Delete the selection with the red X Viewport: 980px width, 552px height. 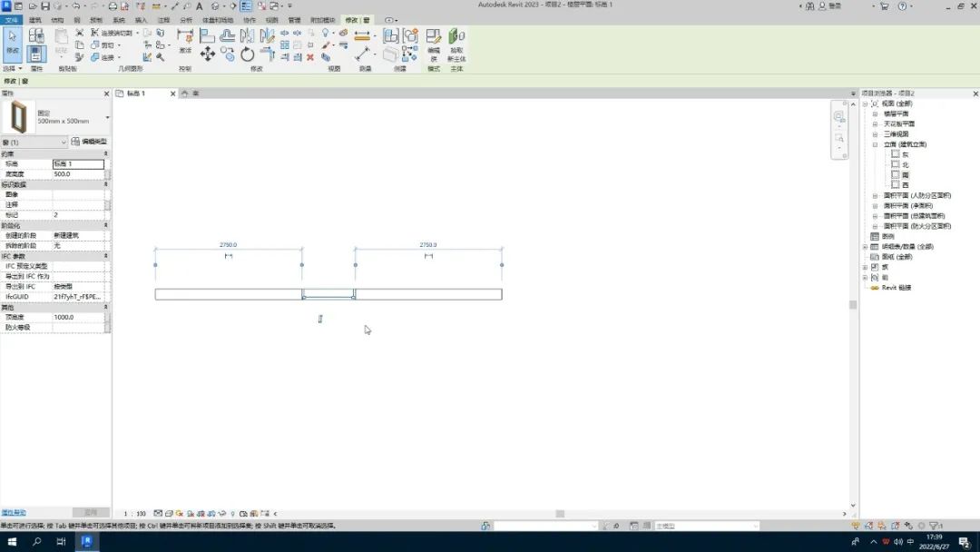310,57
